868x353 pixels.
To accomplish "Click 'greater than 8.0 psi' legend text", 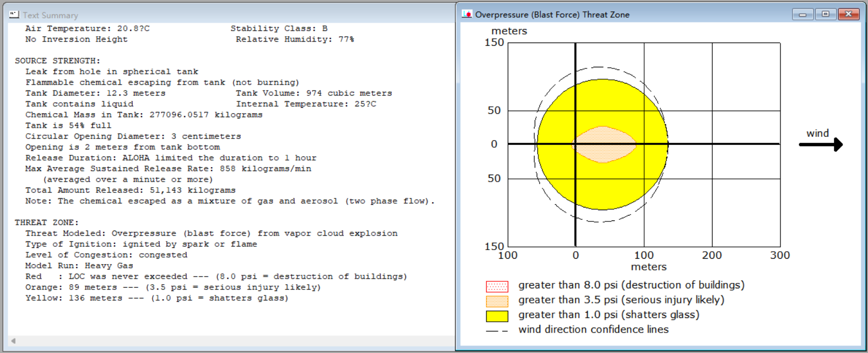I will pyautogui.click(x=631, y=285).
